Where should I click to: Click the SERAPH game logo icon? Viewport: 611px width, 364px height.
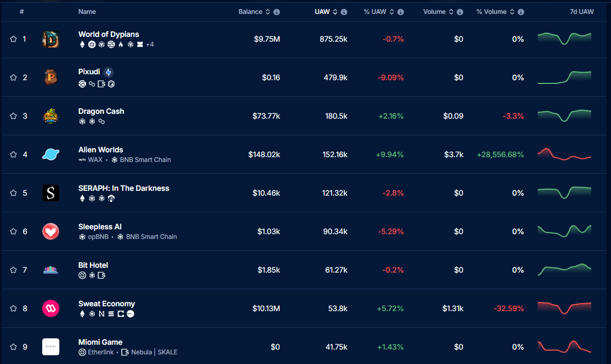[51, 193]
